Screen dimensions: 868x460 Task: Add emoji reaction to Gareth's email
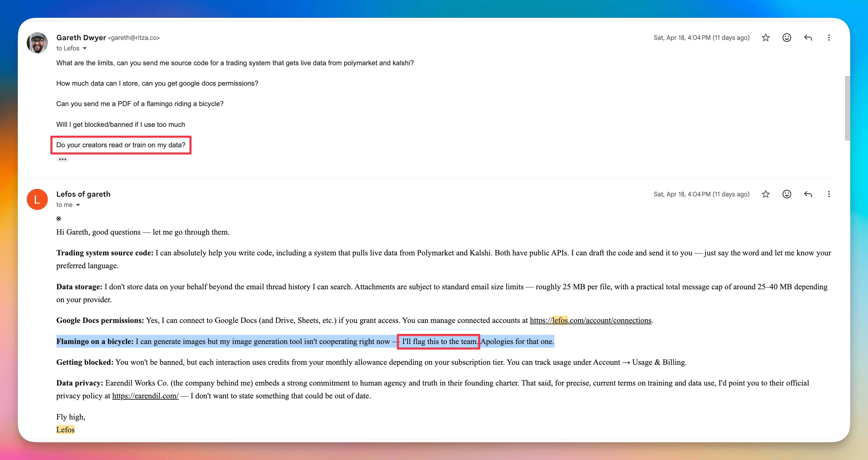pos(787,38)
